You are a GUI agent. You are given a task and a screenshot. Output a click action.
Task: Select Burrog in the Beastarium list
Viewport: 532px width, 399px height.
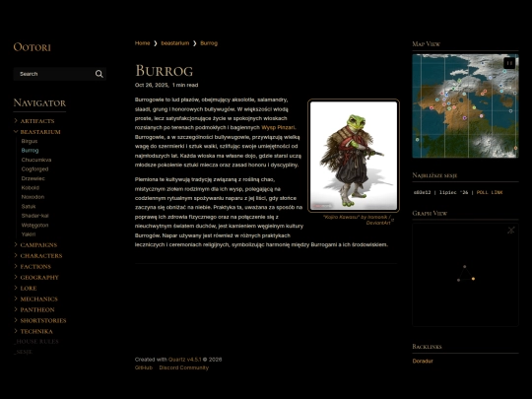click(30, 151)
